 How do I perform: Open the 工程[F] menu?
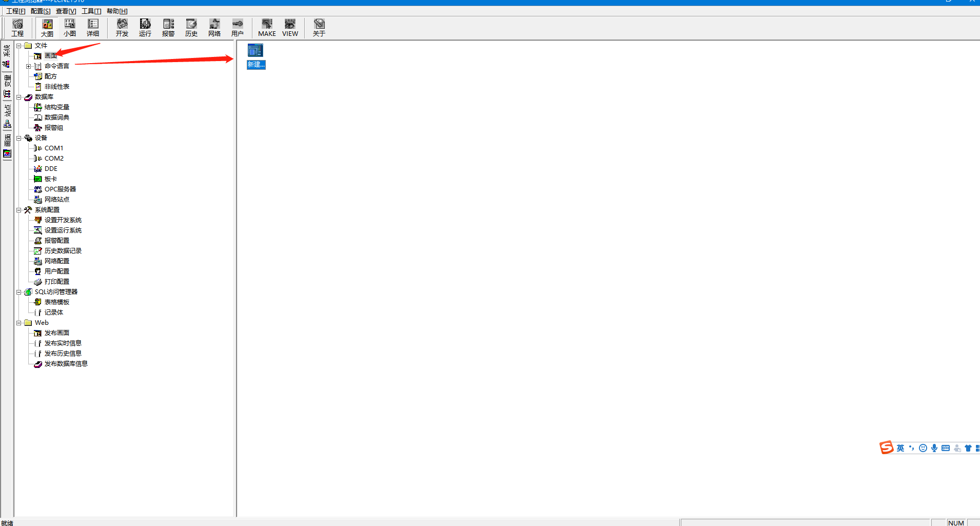click(x=15, y=11)
